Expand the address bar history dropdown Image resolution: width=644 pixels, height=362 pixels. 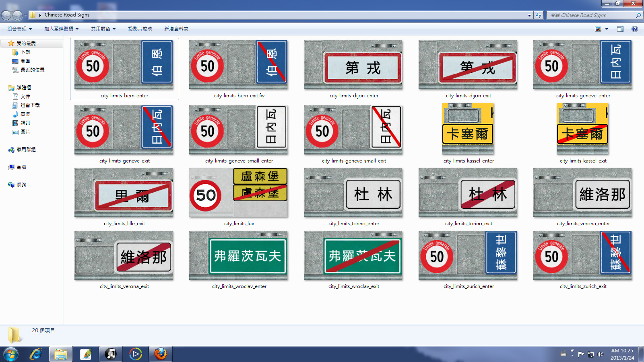coord(529,15)
